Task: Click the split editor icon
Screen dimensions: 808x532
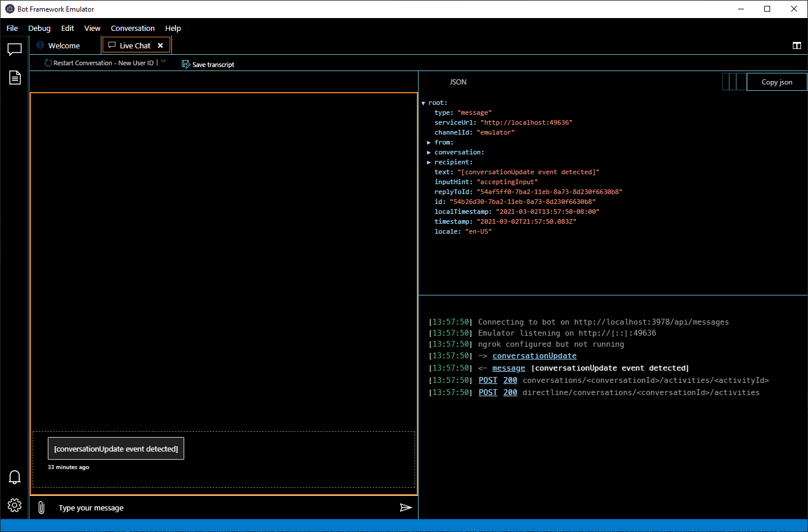Action: 797,45
